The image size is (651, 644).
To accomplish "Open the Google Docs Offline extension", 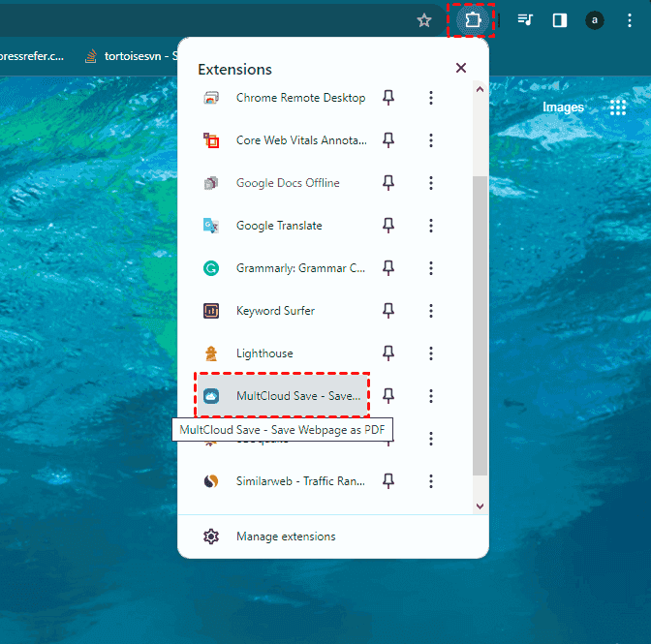I will [282, 183].
